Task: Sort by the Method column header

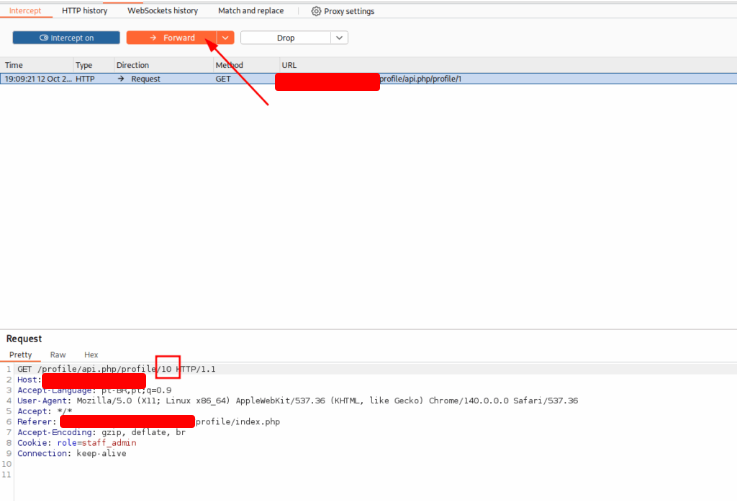Action: (x=229, y=65)
